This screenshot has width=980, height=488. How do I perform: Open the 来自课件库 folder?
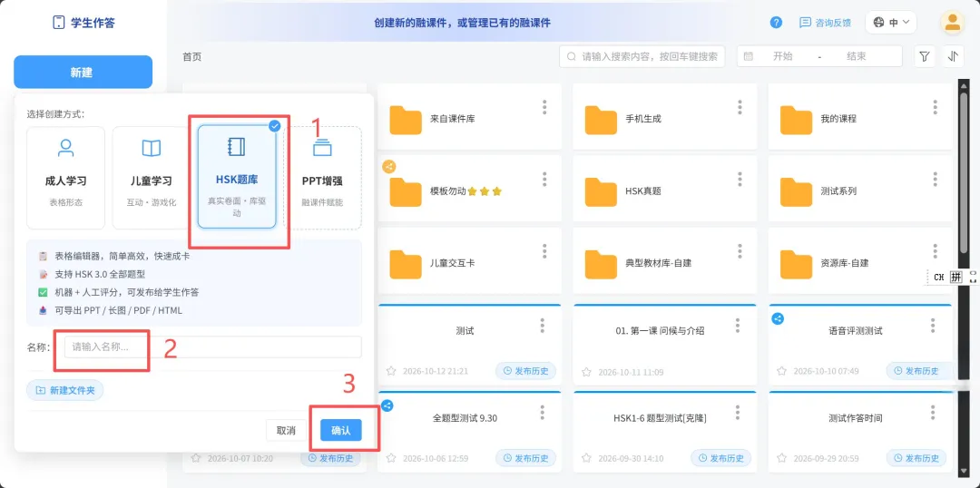click(x=470, y=117)
